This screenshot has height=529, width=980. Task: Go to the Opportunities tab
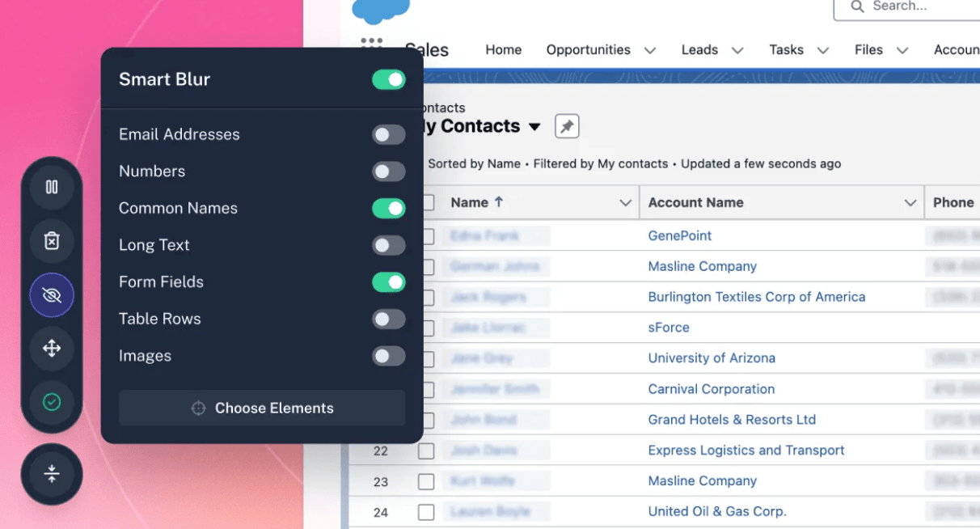589,50
